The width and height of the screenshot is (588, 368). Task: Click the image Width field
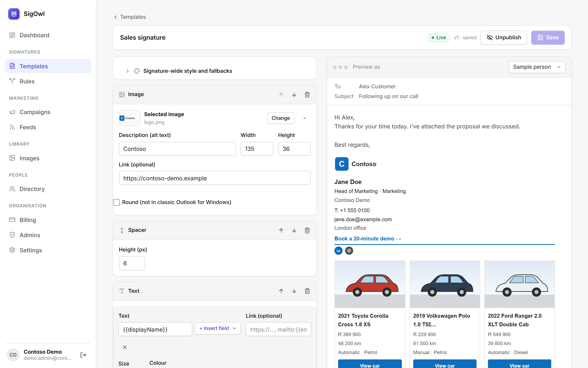[257, 149]
